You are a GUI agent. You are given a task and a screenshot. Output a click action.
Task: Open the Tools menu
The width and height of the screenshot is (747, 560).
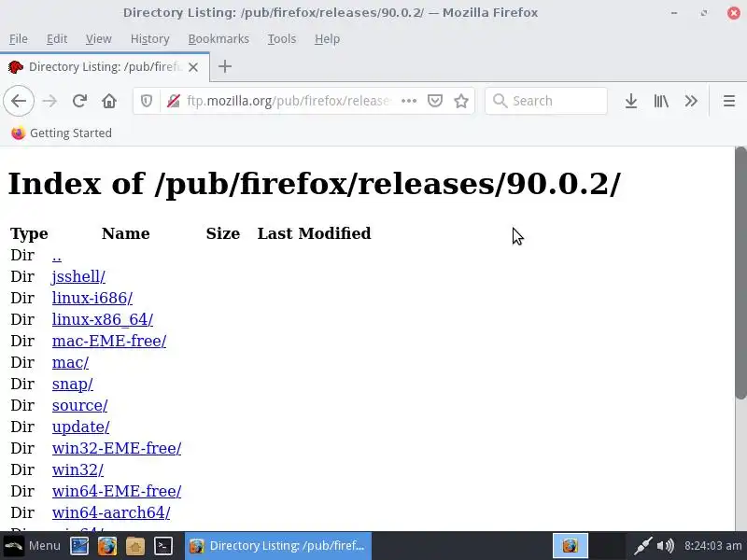click(x=282, y=38)
